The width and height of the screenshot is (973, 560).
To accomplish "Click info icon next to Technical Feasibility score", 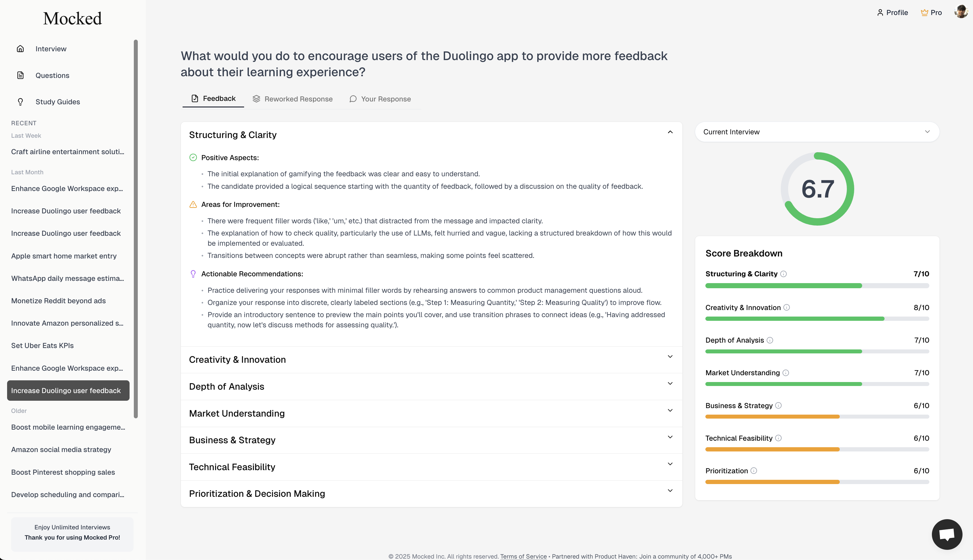I will click(x=778, y=438).
